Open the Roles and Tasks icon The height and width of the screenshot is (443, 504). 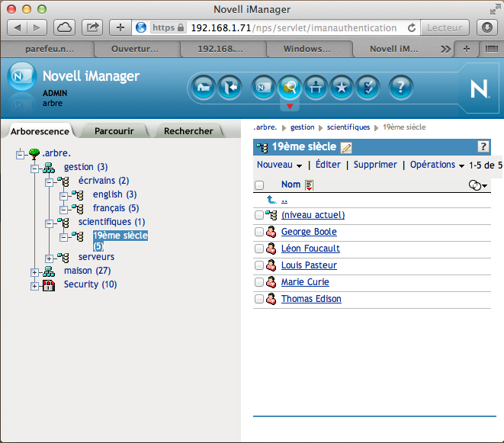(263, 87)
